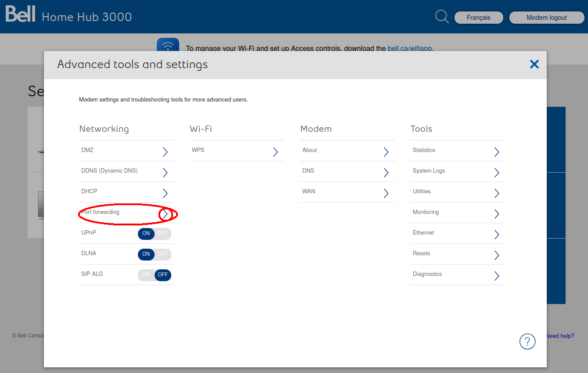Select the Statistics label

coord(424,150)
